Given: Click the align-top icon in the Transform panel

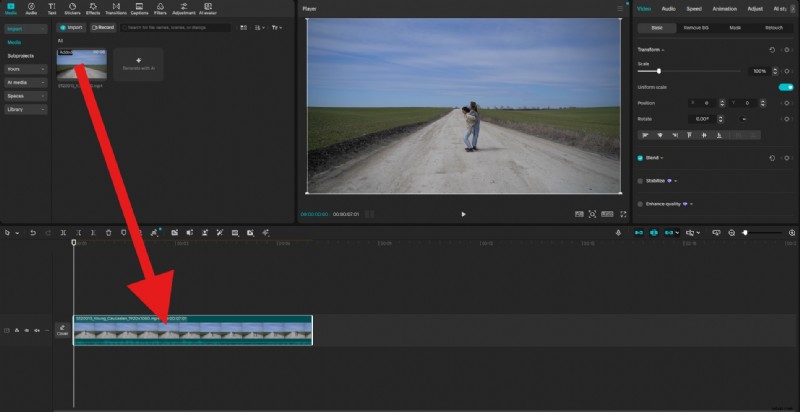Looking at the screenshot, I should pos(689,135).
